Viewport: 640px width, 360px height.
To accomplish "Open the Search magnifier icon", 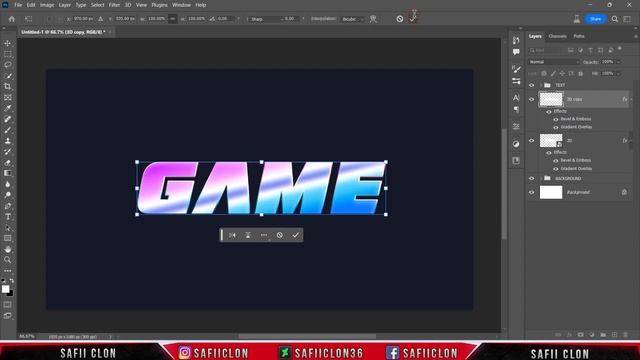I will (x=615, y=19).
